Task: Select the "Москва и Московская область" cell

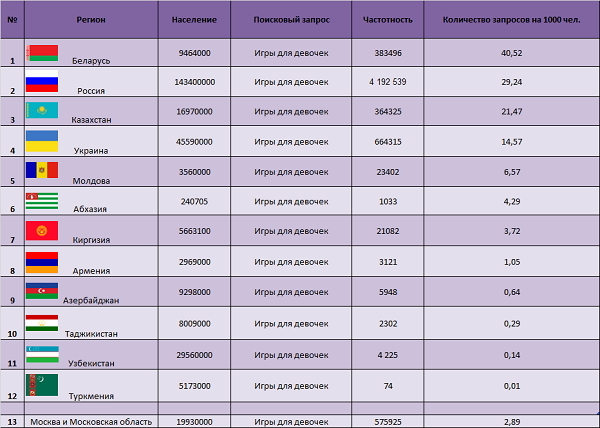Action: (x=90, y=422)
